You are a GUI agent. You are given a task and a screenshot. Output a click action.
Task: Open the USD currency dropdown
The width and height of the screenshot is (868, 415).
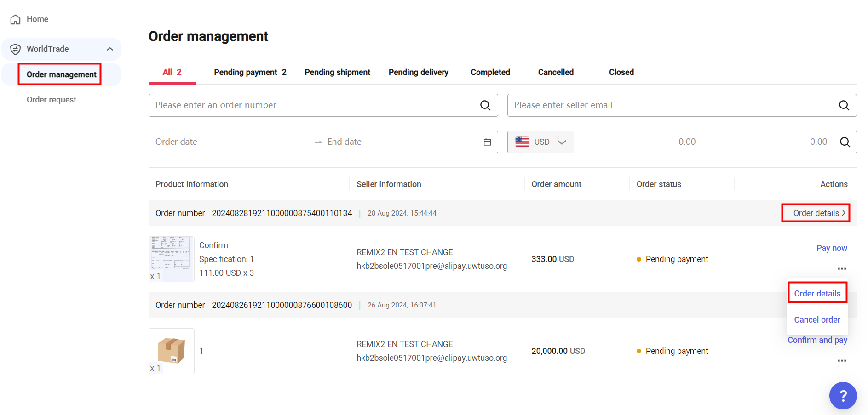point(540,142)
